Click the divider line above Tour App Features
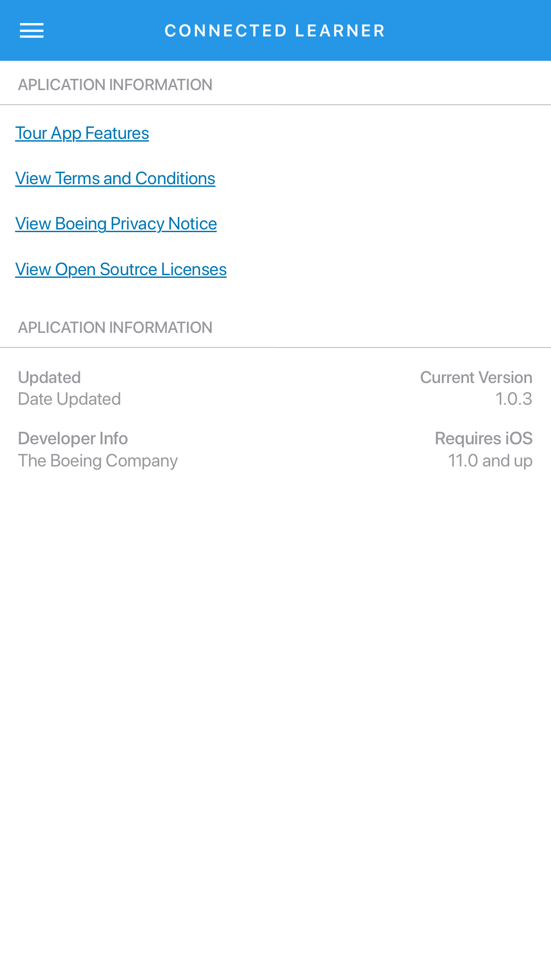This screenshot has height=980, width=551. 275,105
